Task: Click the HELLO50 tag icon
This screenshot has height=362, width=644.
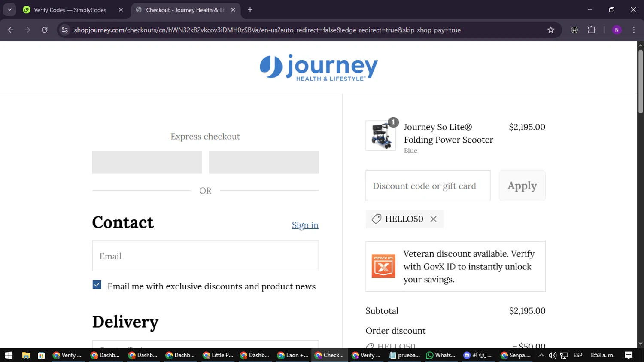Action: [x=377, y=219]
